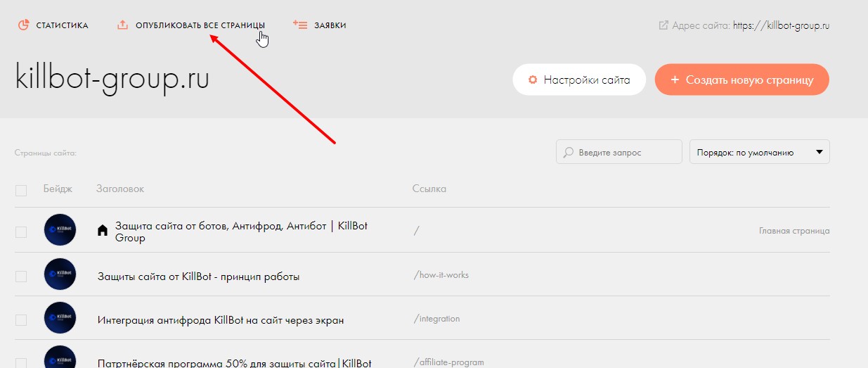
Task: Click the badge thumbnail of integration page
Action: 60,318
